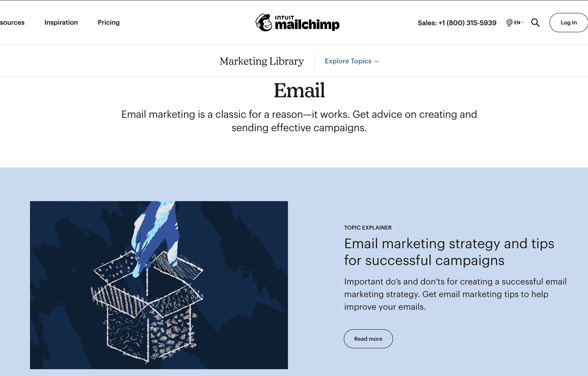Open the Resources navigation menu item
Viewport: 588px width, 376px height.
[x=11, y=22]
